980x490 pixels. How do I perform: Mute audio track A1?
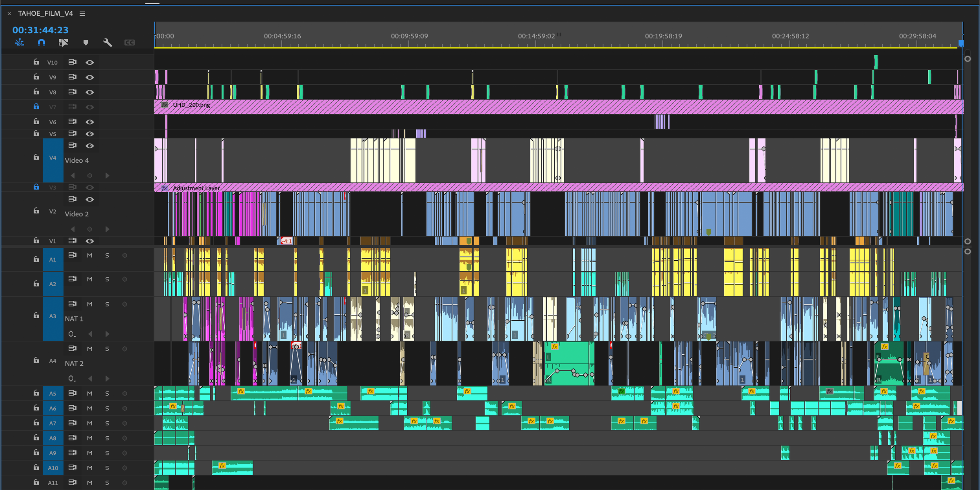90,255
